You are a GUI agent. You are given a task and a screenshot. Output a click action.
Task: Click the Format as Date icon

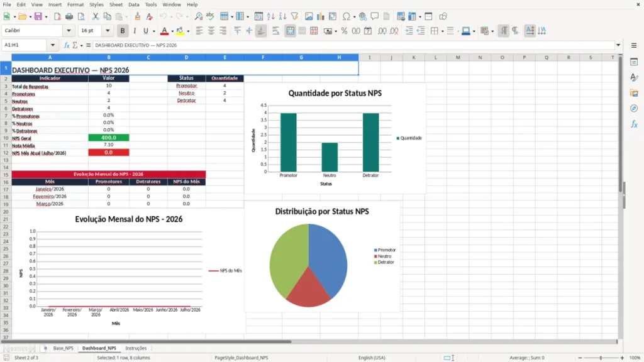point(368,31)
